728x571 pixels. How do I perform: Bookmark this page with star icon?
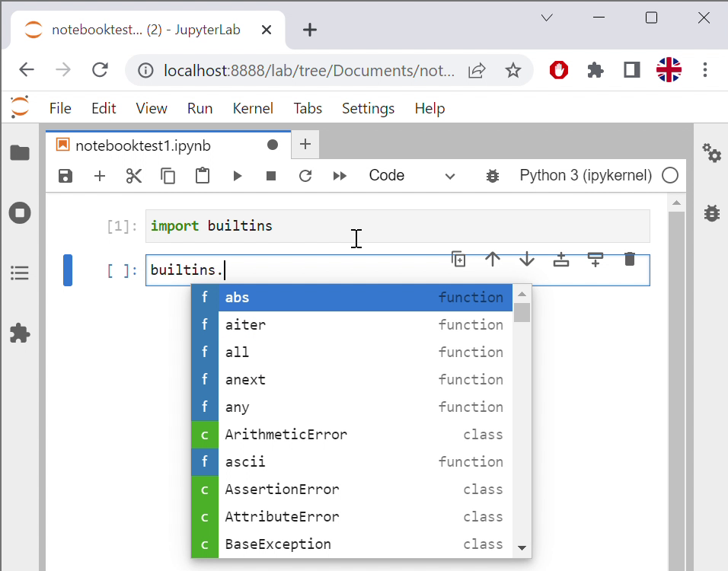(513, 71)
